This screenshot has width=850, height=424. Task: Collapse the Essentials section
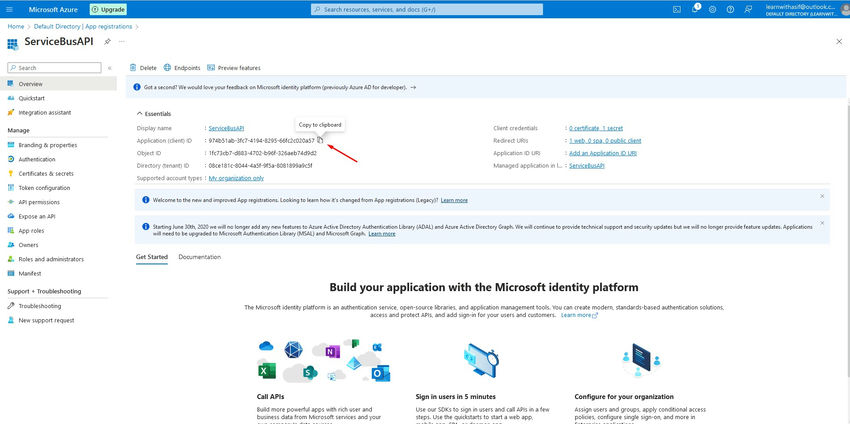coord(139,114)
